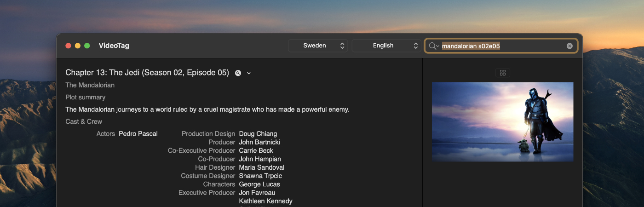Click executive producer Jon Favreau

pyautogui.click(x=257, y=193)
